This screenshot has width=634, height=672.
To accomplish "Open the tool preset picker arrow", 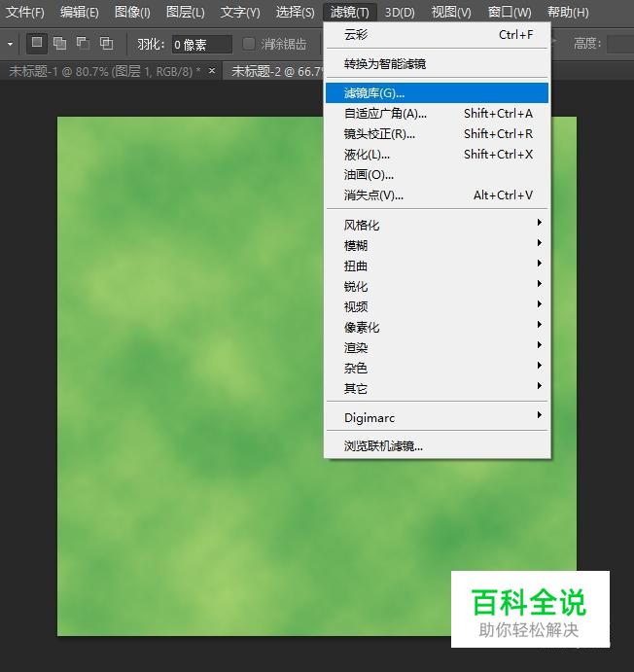I will (10, 44).
